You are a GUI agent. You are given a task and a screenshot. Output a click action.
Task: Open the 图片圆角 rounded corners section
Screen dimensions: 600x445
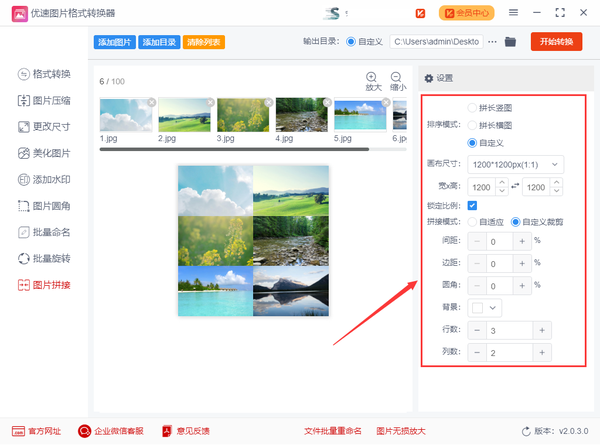click(44, 206)
